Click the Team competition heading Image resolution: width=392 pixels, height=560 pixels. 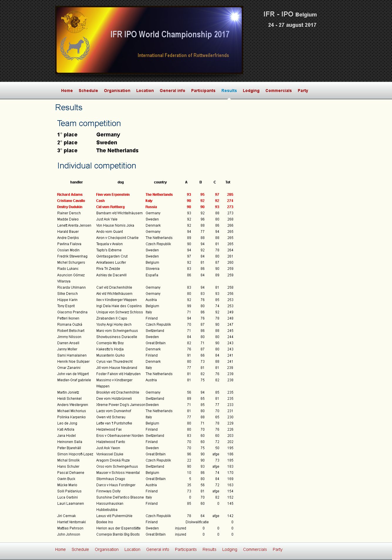(89, 123)
